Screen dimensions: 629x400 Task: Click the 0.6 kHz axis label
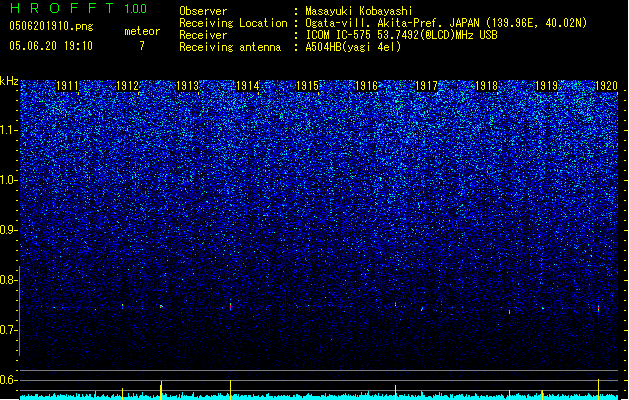9,380
